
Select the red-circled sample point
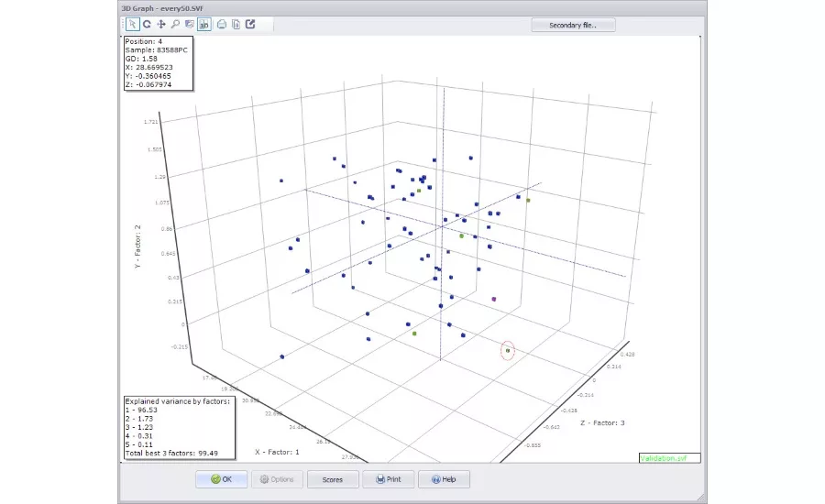point(508,350)
